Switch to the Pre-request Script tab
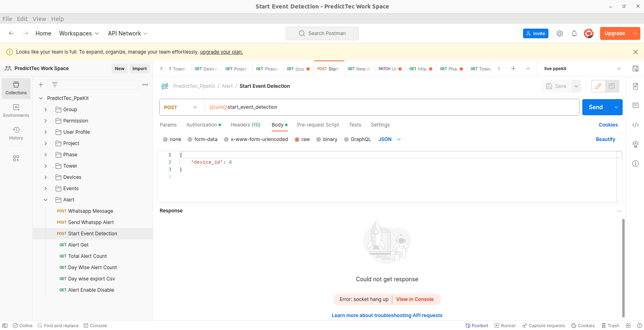This screenshot has height=330, width=644. pos(318,125)
